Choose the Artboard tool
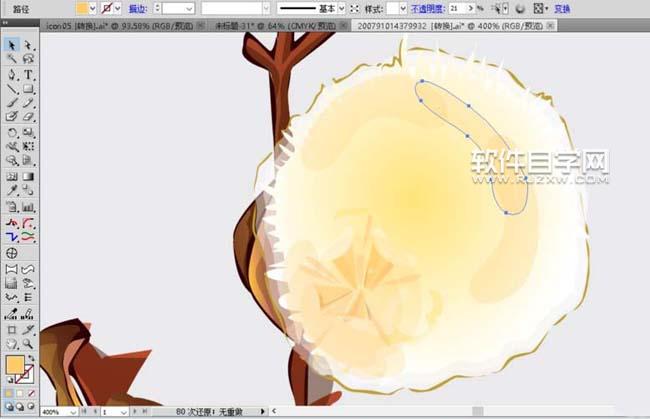Screen dimensions: 650x419 (x=12, y=330)
